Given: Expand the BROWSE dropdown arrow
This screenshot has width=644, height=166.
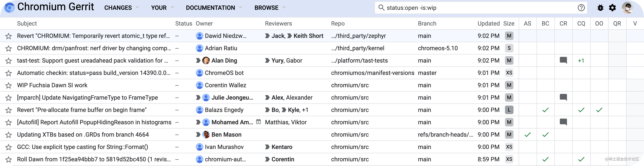Looking at the screenshot, I should pos(284,8).
